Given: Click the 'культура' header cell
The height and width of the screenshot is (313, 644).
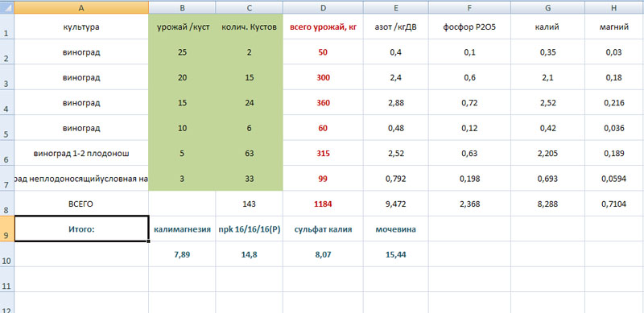Looking at the screenshot, I should 81,27.
